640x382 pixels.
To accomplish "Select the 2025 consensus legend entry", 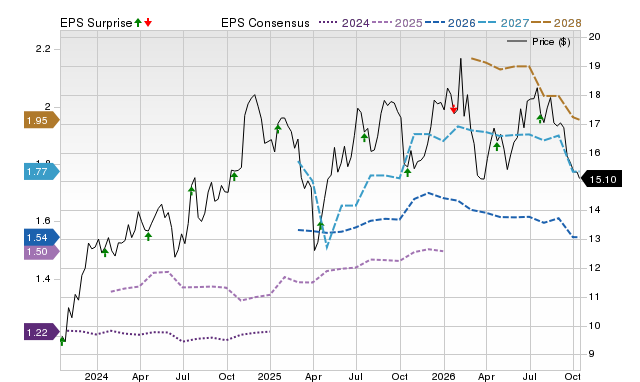I will coord(397,23).
